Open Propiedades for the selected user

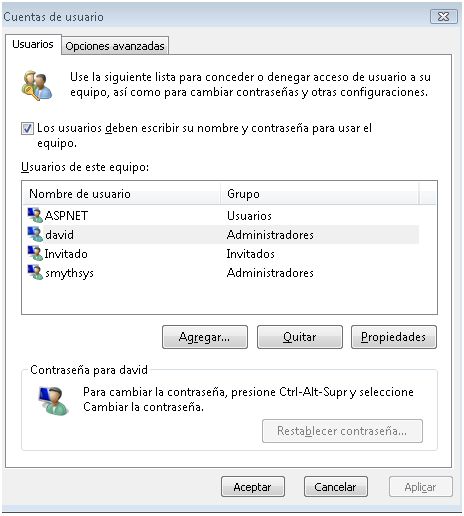click(x=394, y=337)
